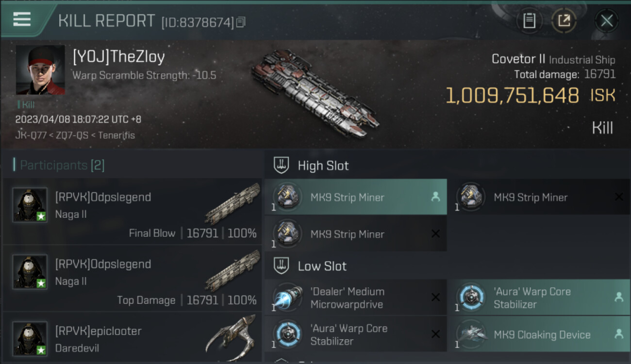Select Odpslegend's Top Damage entry

tap(132, 279)
